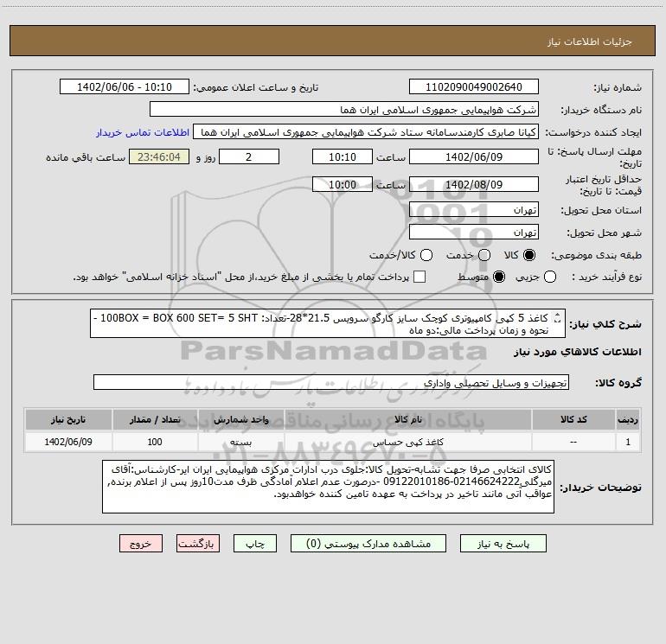Viewport: 666px width, 644px height.
Task: Click the نام کالا column header
Action: [x=407, y=420]
